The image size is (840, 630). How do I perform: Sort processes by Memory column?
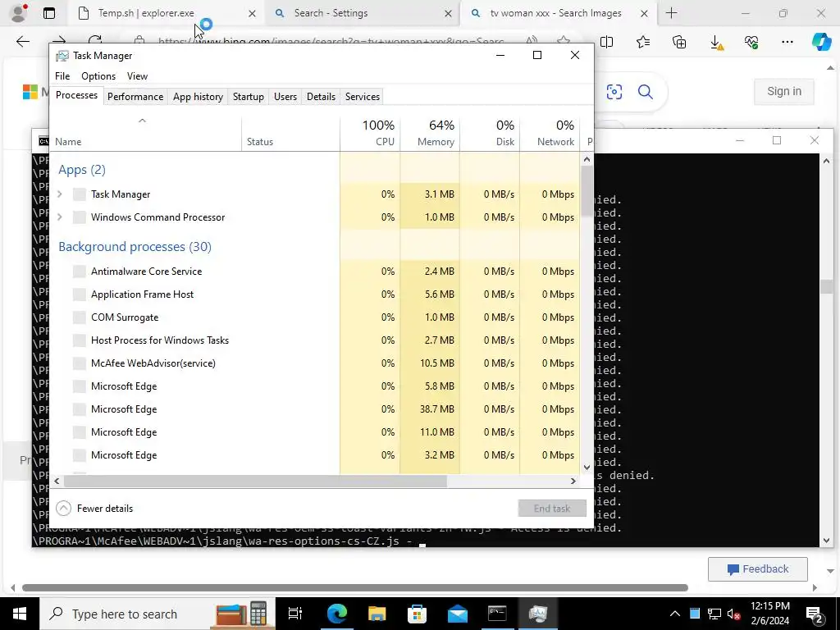[x=430, y=133]
